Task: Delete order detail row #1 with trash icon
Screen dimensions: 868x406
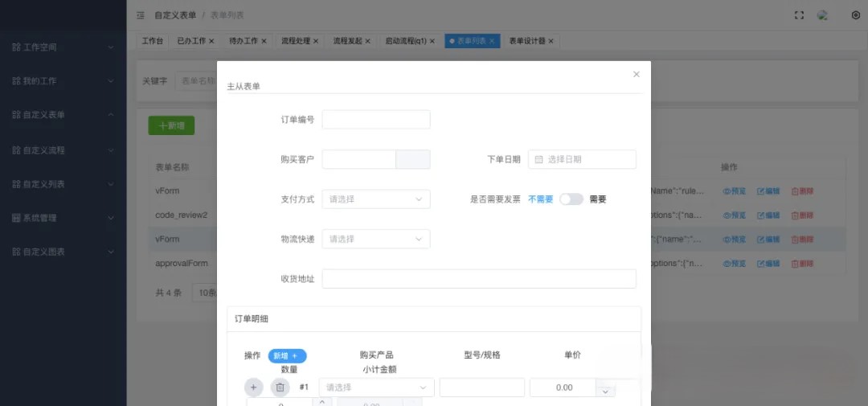Action: click(280, 388)
